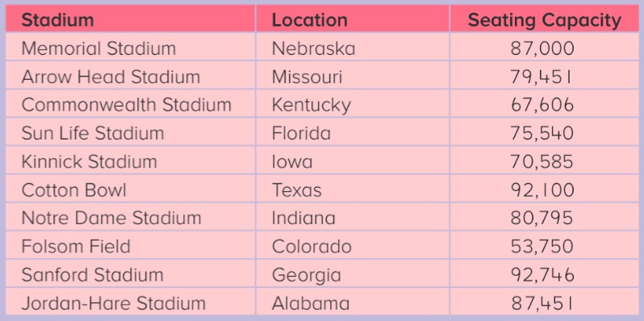Image resolution: width=644 pixels, height=321 pixels.
Task: Select the Arrow Head Stadium cell
Action: pyautogui.click(x=131, y=77)
